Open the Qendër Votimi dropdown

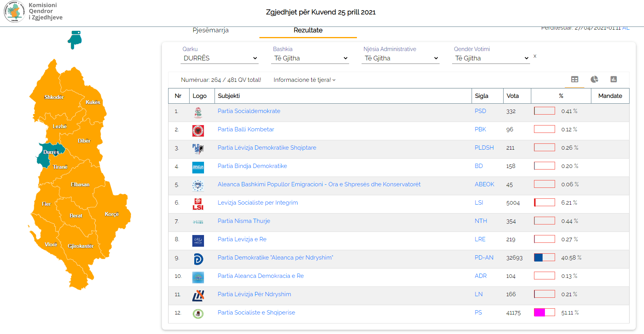[x=492, y=58]
